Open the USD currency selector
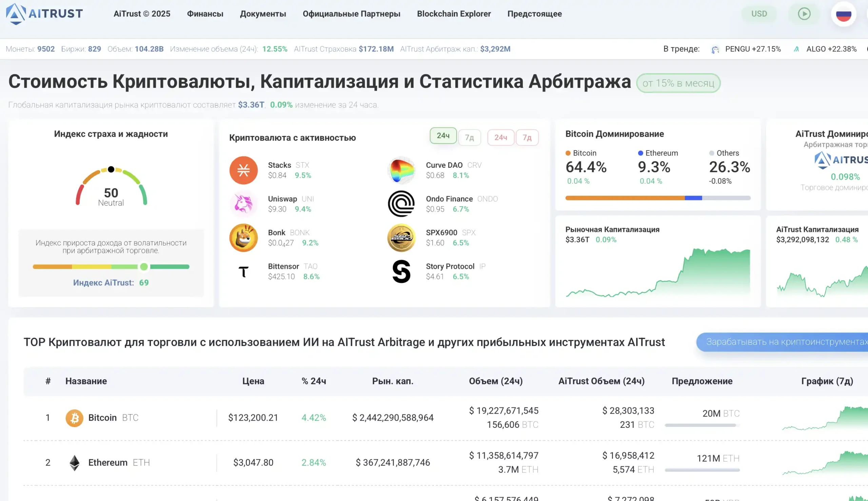The image size is (868, 501). point(759,14)
